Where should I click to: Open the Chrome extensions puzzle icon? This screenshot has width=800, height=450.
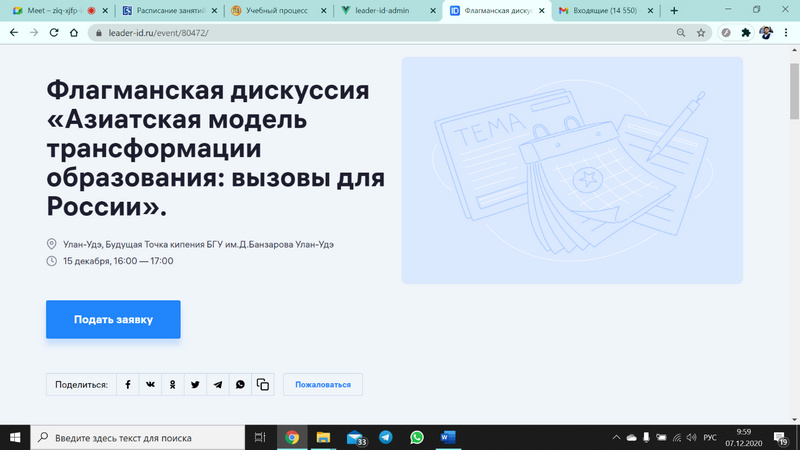[746, 32]
